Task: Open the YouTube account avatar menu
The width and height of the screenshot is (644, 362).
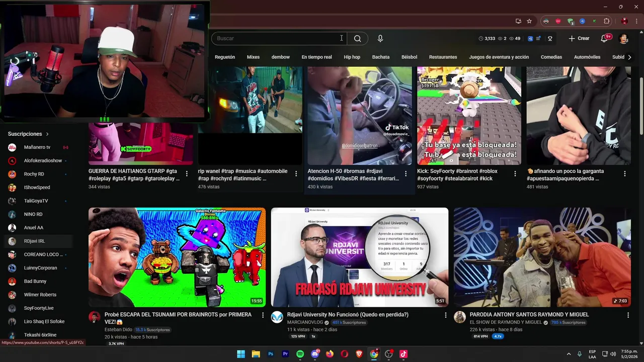Action: pos(624,38)
